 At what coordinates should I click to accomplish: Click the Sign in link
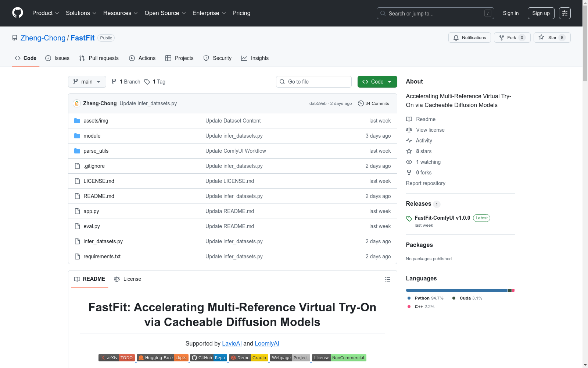(x=511, y=13)
